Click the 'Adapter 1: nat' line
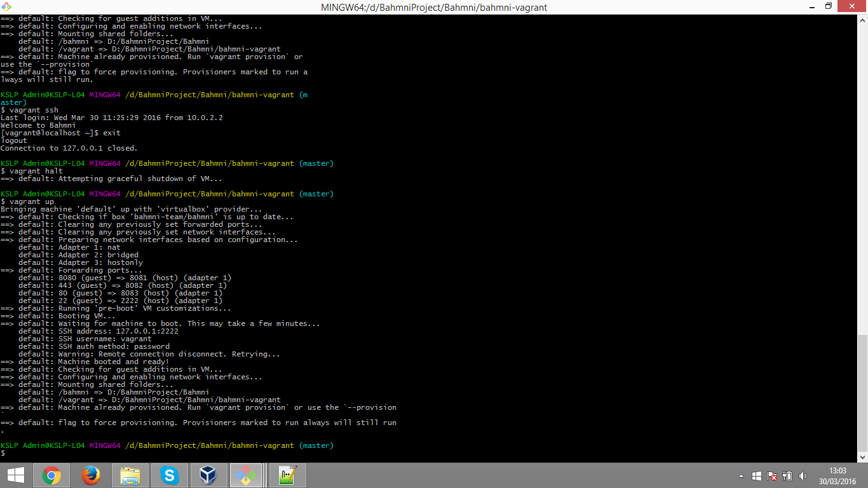This screenshot has width=868, height=488. 69,247
